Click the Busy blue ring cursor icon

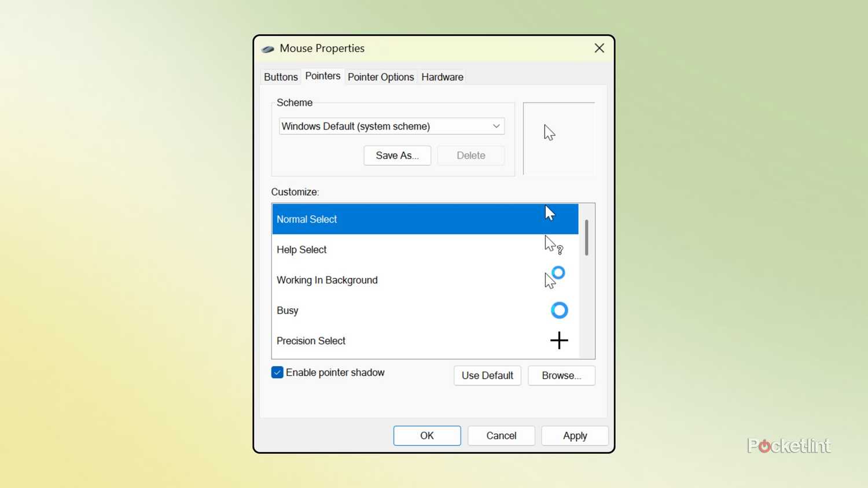559,310
